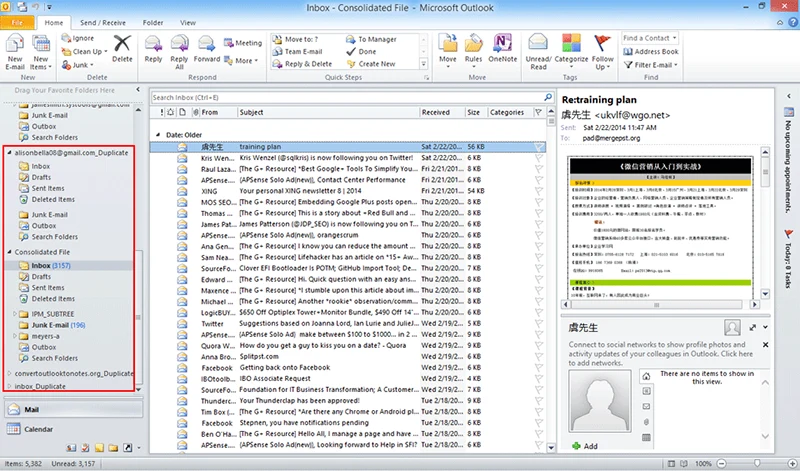Open the Rules menu
Screen dimensions: 800x471
[x=473, y=52]
